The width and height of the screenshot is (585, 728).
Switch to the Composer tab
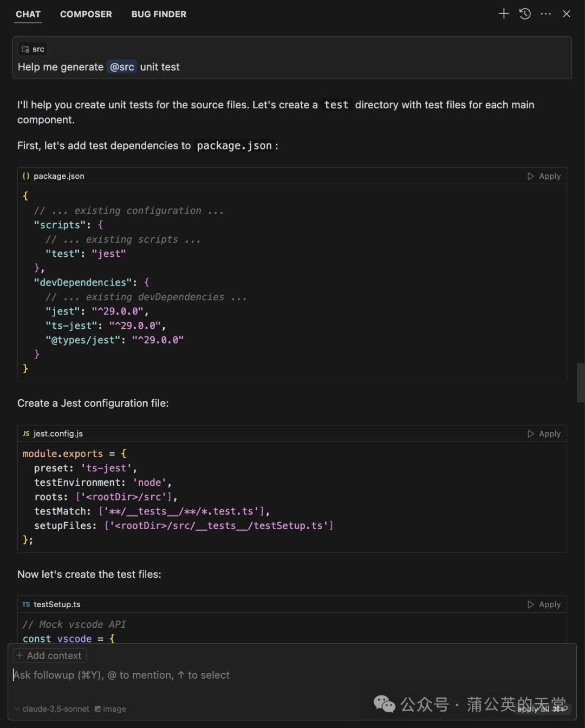click(x=86, y=14)
